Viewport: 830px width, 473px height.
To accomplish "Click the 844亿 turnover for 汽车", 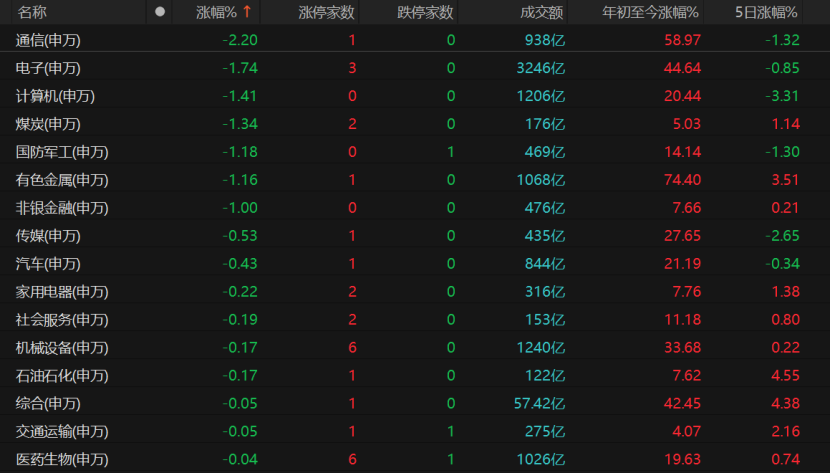I will click(x=545, y=264).
